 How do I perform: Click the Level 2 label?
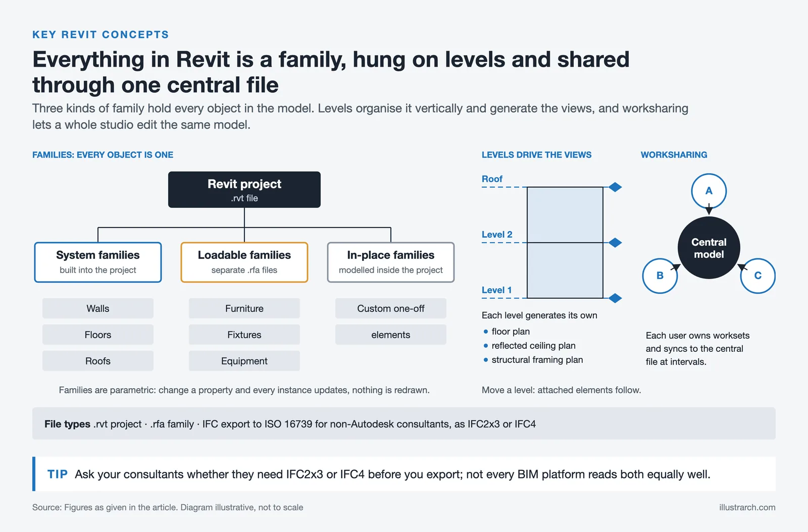coord(497,234)
